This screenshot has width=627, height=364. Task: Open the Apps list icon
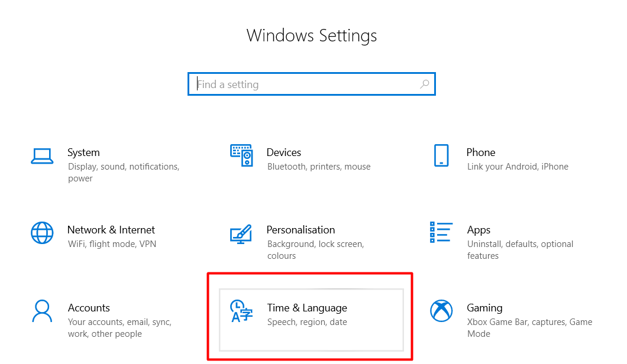[441, 233]
